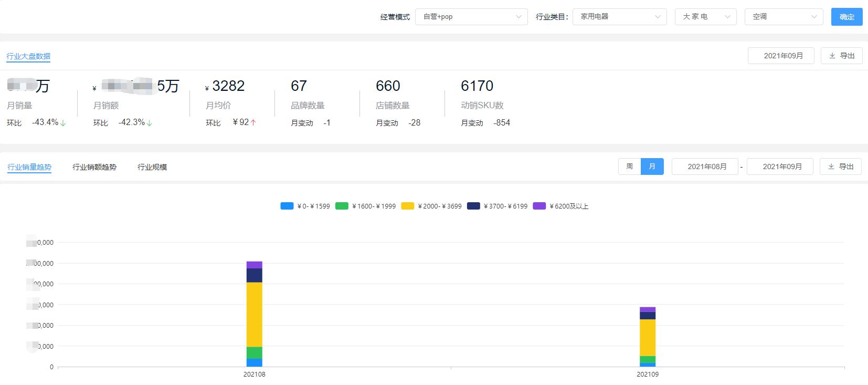
Task: Hide the ¥2000-¥3699 yellow legend series
Action: click(407, 206)
